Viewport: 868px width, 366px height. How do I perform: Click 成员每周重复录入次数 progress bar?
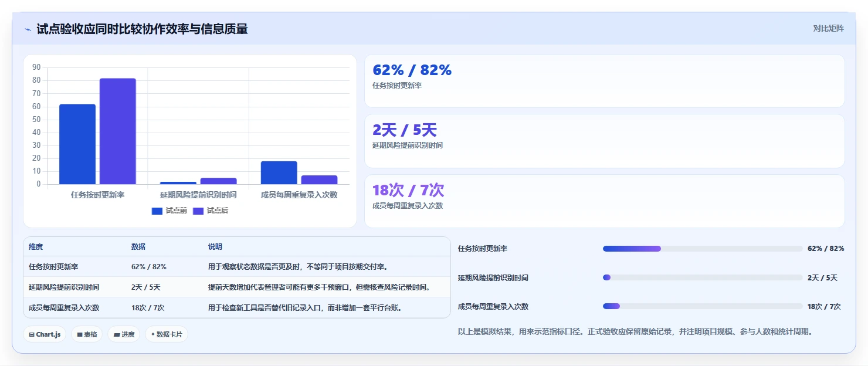pos(703,306)
